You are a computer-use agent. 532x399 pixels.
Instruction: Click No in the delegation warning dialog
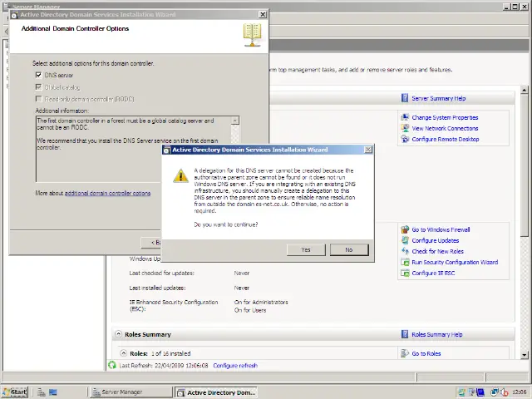349,249
